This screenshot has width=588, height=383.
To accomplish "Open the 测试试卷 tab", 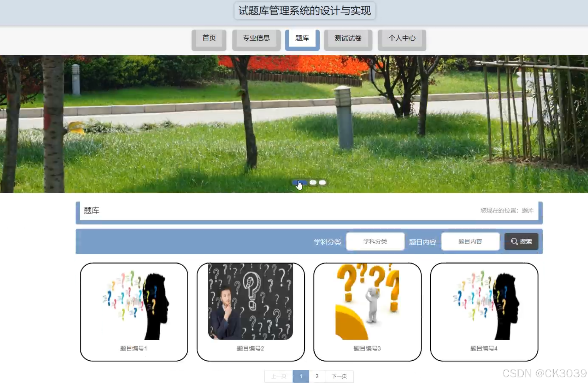I will pyautogui.click(x=348, y=38).
